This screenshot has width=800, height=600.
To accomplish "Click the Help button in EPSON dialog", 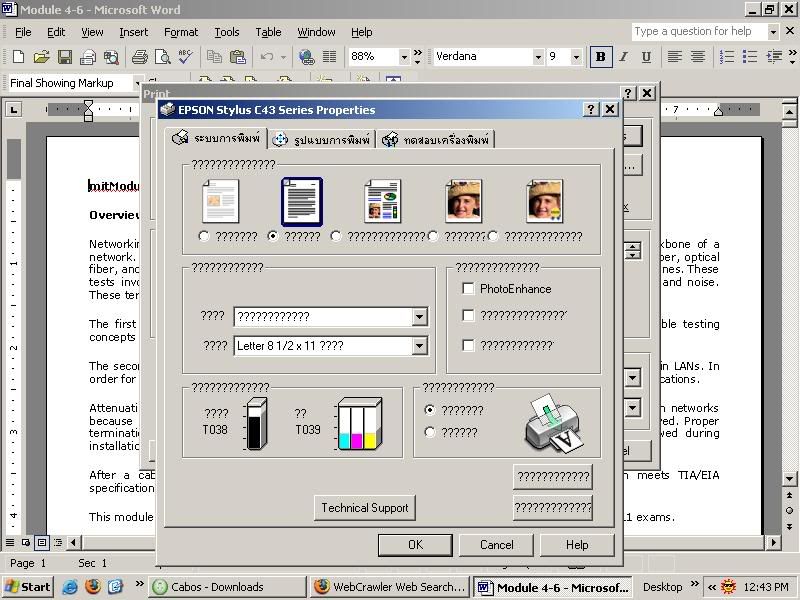I will 577,545.
